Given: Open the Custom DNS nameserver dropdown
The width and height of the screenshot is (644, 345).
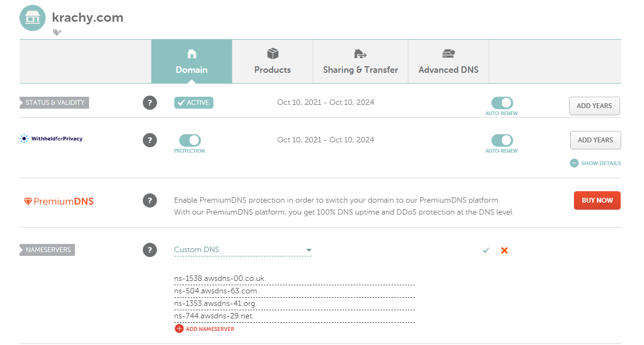Looking at the screenshot, I should 243,250.
